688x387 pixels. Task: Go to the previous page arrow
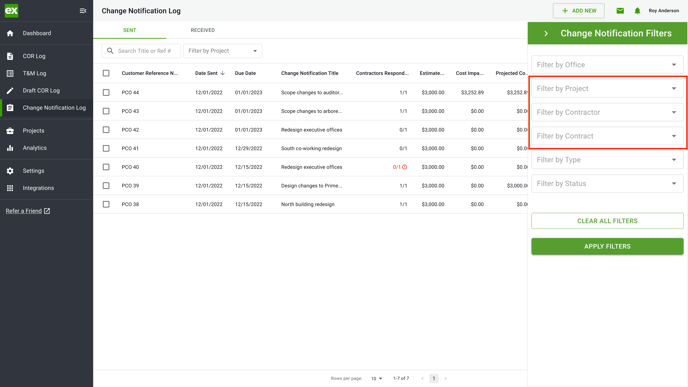click(422, 378)
